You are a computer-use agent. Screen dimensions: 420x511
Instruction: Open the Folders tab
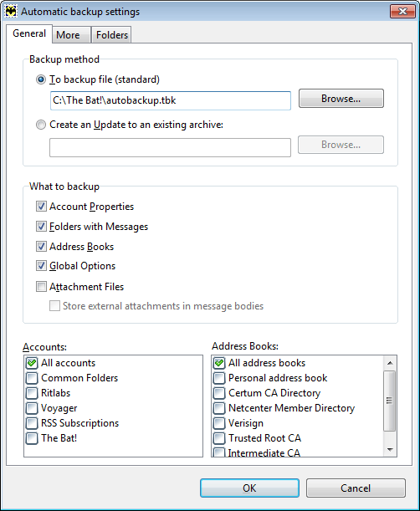[x=112, y=35]
